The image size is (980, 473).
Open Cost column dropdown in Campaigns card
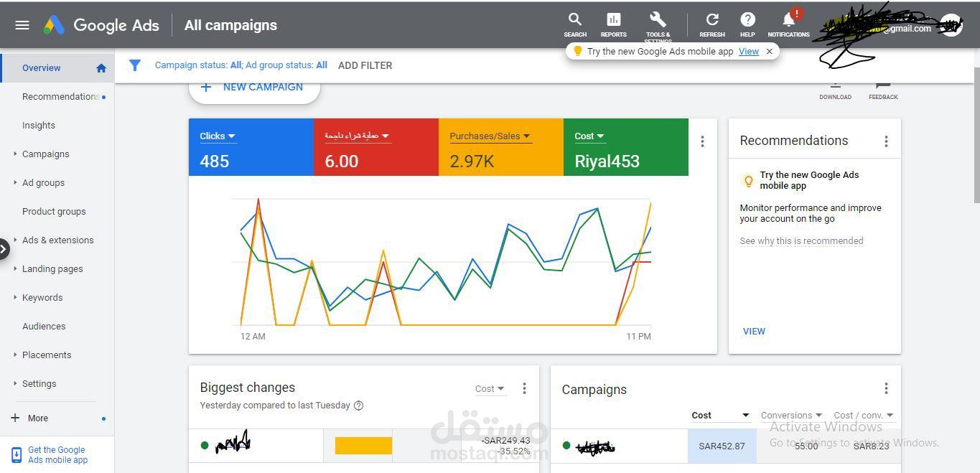coord(720,415)
